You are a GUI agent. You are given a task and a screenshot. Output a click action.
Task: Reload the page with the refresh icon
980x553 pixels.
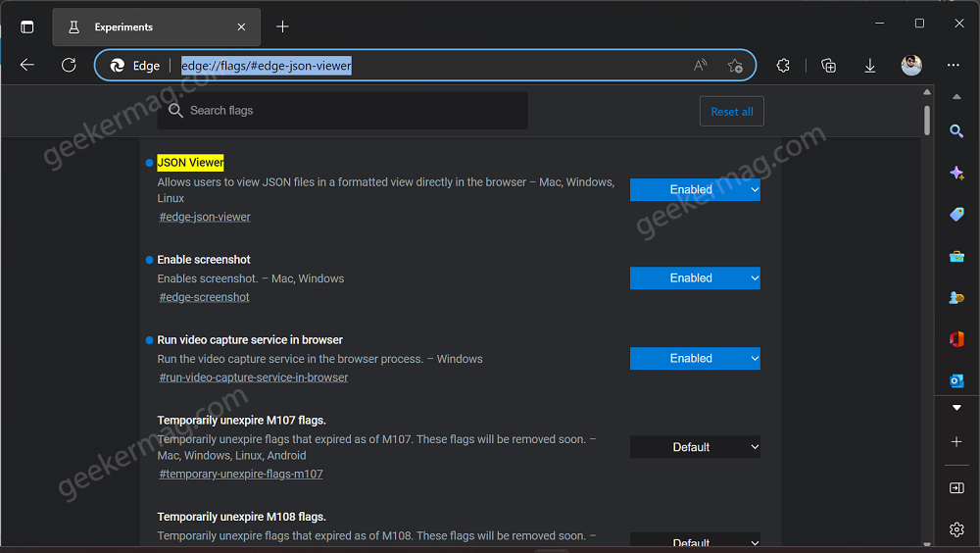pyautogui.click(x=69, y=65)
